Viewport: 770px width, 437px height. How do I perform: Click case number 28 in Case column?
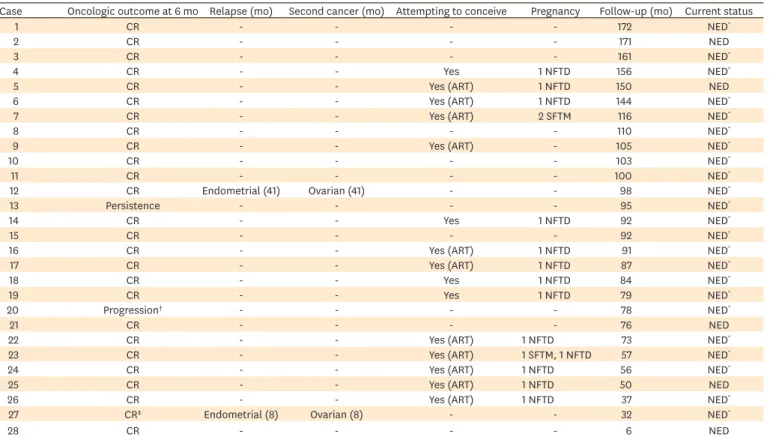pyautogui.click(x=13, y=431)
